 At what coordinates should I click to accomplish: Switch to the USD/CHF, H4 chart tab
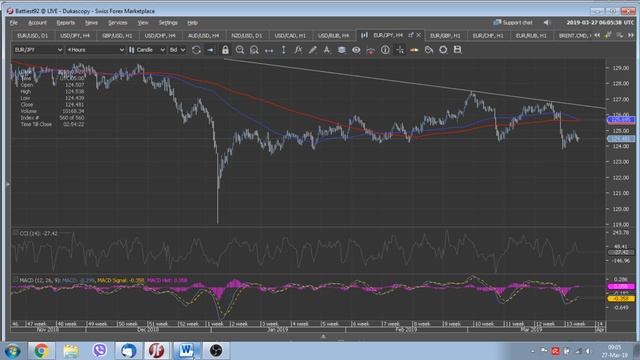[160, 36]
